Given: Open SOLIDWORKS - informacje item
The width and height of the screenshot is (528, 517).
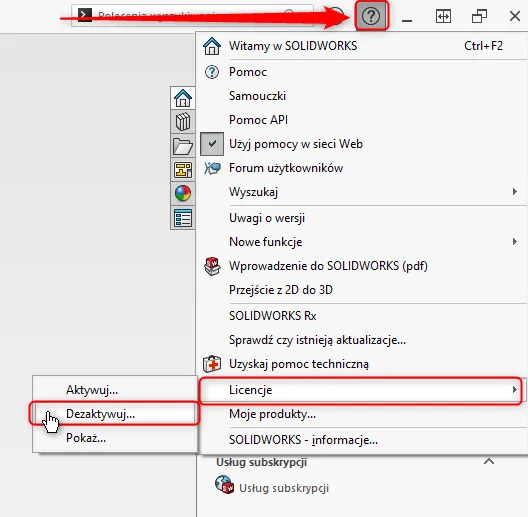Looking at the screenshot, I should (362, 440).
